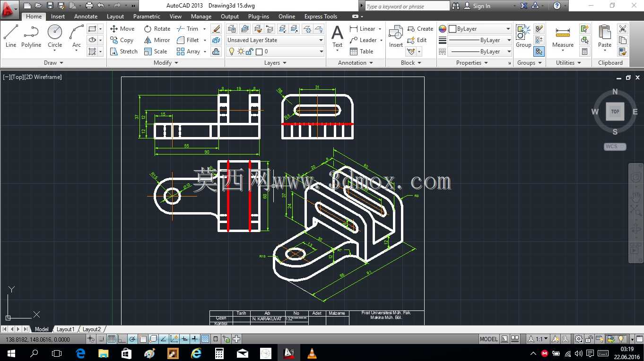Expand the Layers panel

(x=275, y=63)
